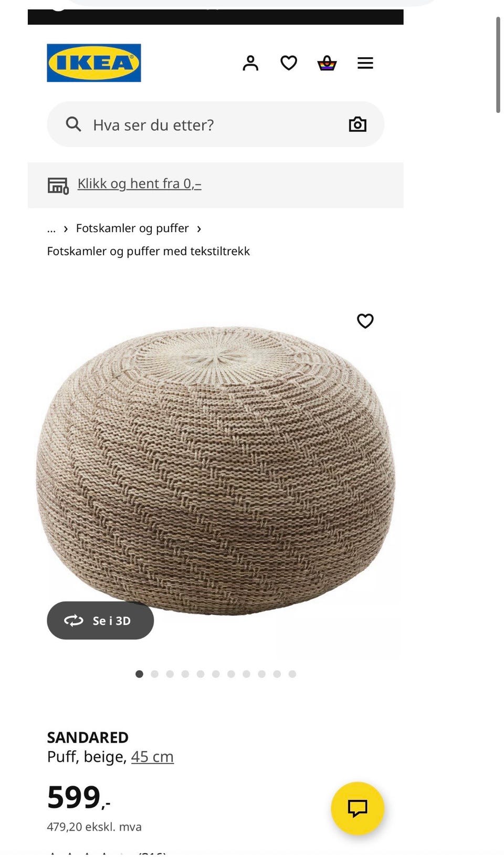Open the Fotskamler og puffer breadcrumb

[x=132, y=228]
